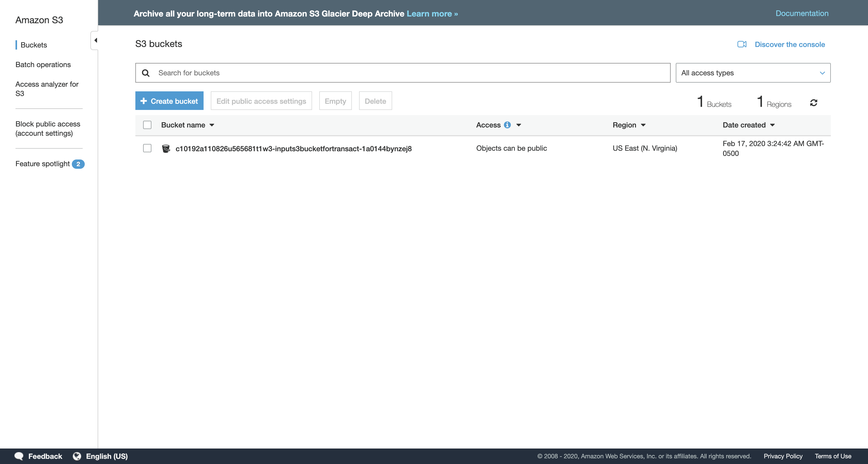Click the video camera icon near Discover

pos(742,44)
